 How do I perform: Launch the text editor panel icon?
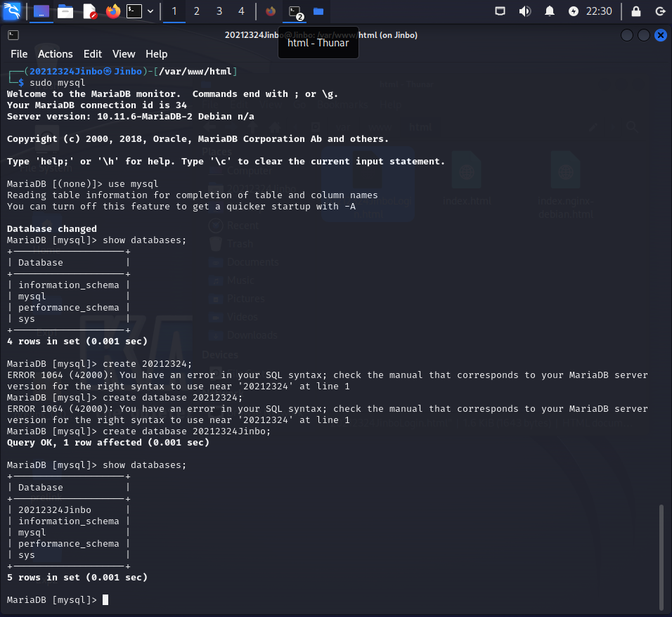coord(89,11)
